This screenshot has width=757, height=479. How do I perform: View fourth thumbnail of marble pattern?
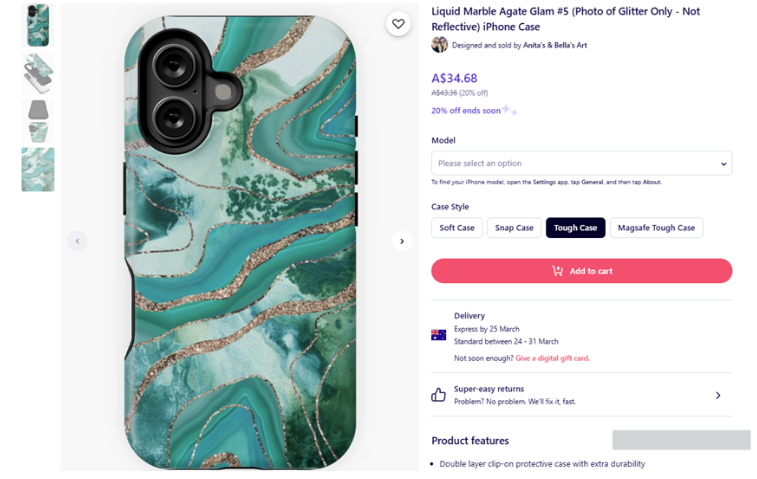[38, 169]
